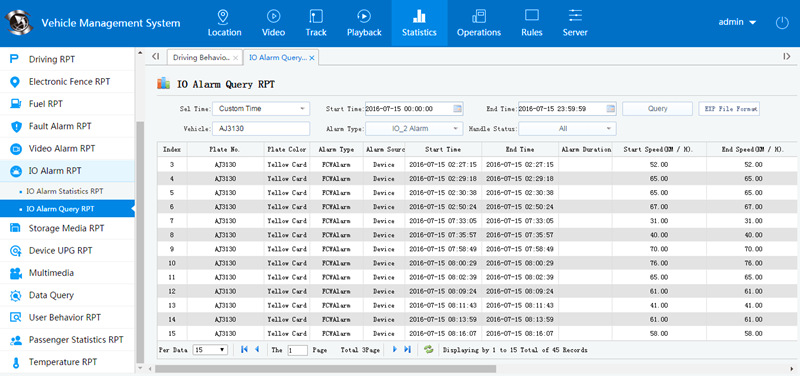
Task: Open Passenger Statistics RPT in sidebar
Action: pos(67,340)
